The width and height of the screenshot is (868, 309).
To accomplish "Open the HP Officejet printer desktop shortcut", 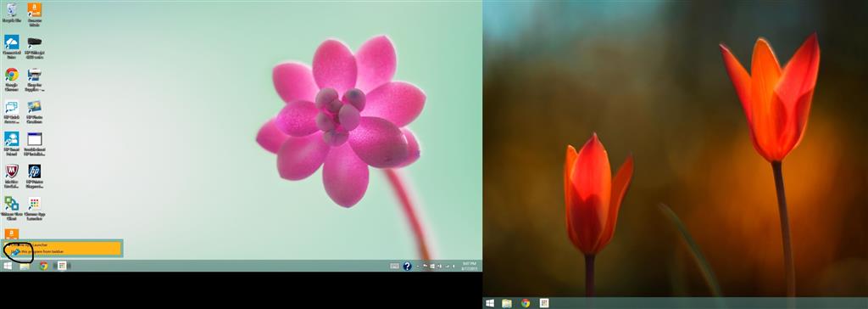I will click(34, 47).
